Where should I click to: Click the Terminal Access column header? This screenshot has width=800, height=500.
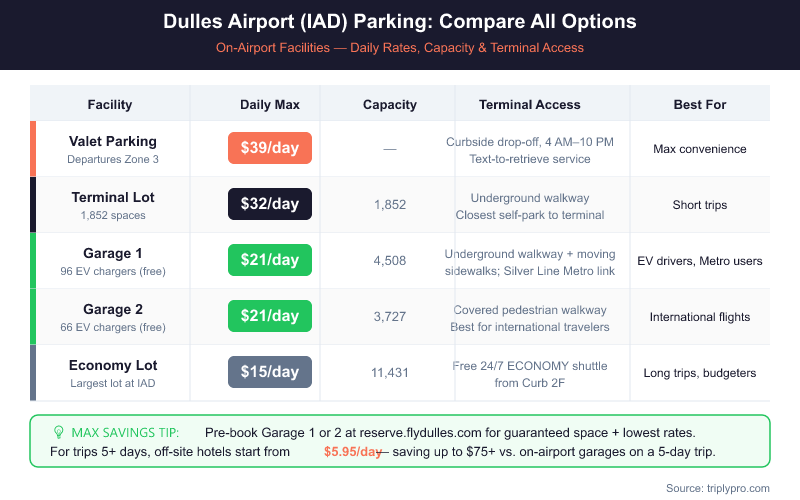click(530, 104)
